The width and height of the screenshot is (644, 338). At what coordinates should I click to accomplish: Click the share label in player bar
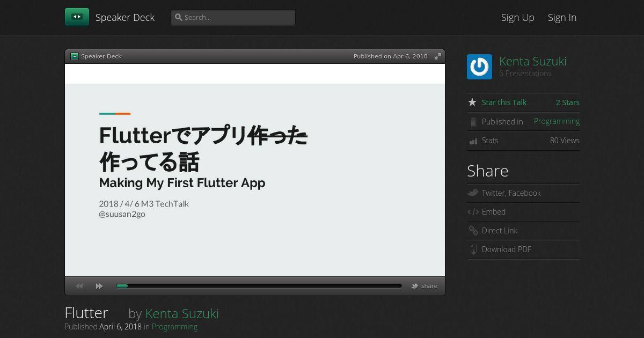click(x=429, y=286)
